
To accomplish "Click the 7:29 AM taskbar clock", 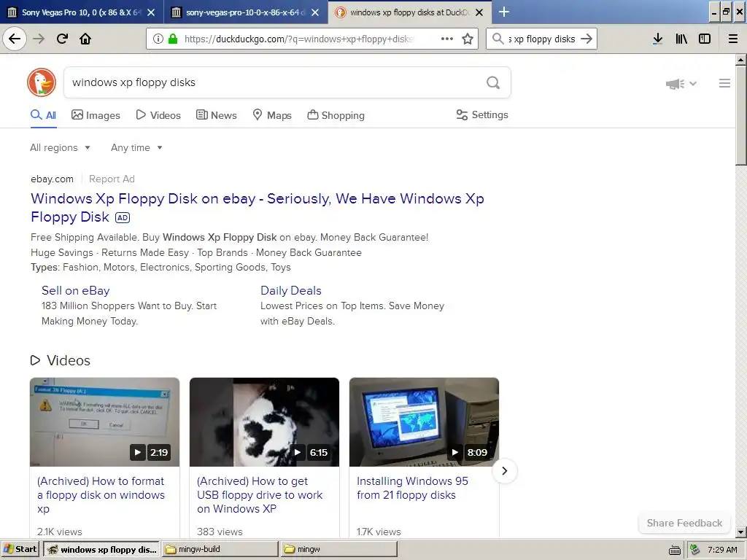I will 722,550.
